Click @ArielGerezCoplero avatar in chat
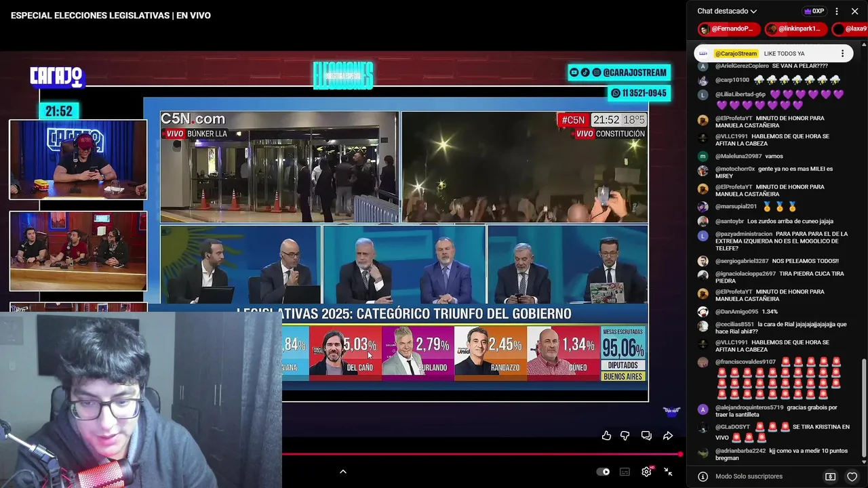868x488 pixels. (x=703, y=66)
